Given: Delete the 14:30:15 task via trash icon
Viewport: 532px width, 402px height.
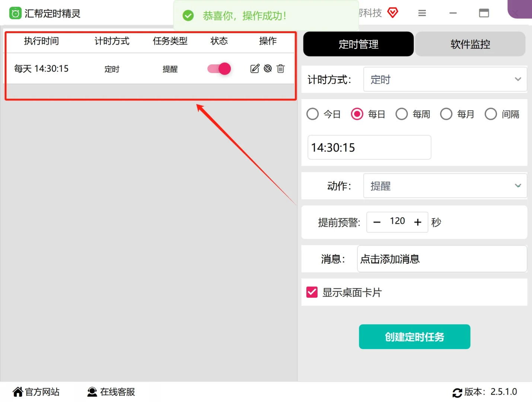Looking at the screenshot, I should pos(280,68).
